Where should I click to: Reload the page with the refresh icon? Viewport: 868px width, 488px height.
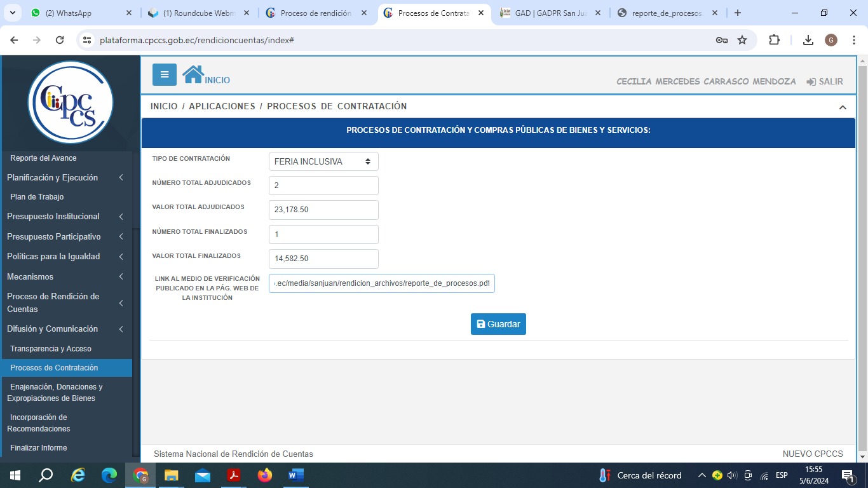(60, 40)
